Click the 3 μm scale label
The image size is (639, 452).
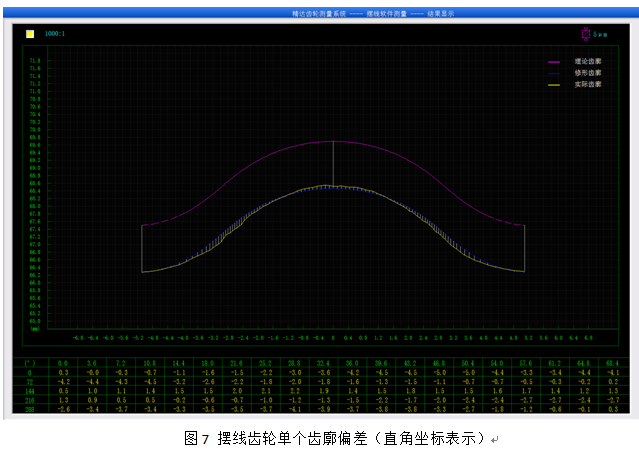pyautogui.click(x=600, y=34)
